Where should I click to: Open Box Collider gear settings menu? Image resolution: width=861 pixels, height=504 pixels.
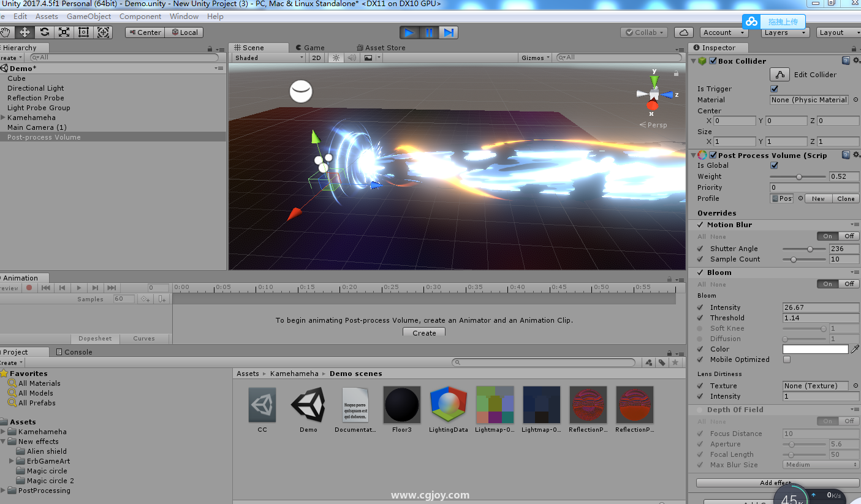[856, 61]
